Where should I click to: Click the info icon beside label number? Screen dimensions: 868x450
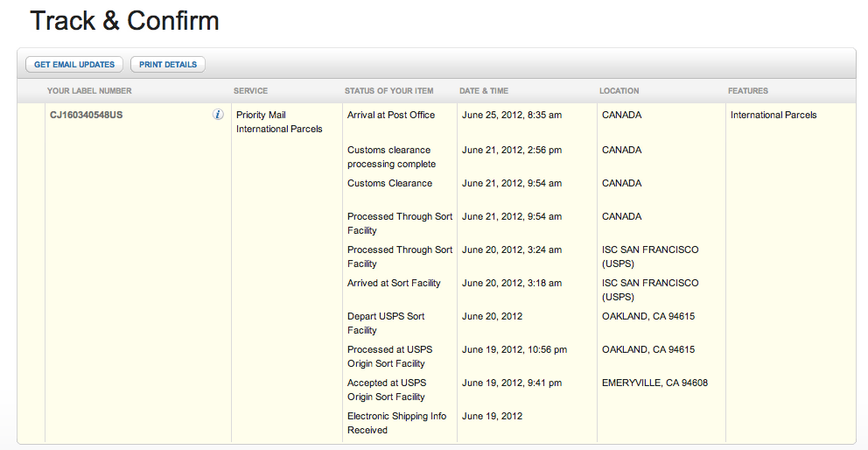218,115
